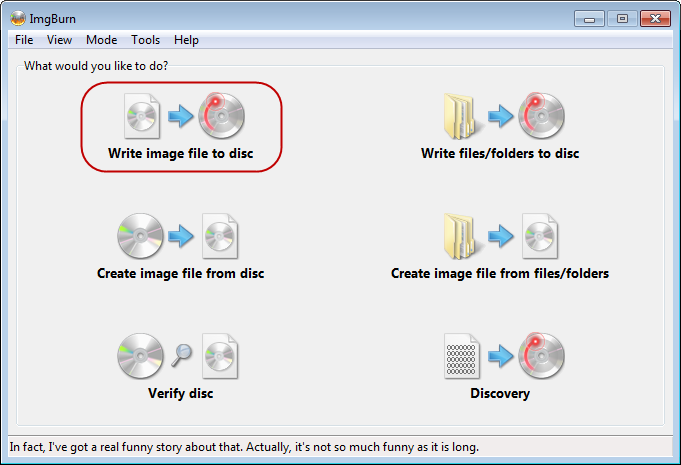Click the disc icon above Create image file from disc

click(x=140, y=236)
